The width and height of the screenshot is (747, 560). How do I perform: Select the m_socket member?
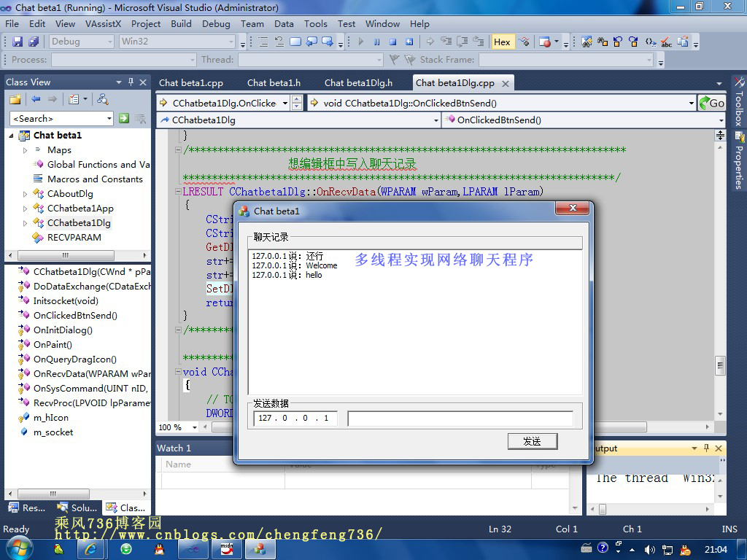pos(53,432)
